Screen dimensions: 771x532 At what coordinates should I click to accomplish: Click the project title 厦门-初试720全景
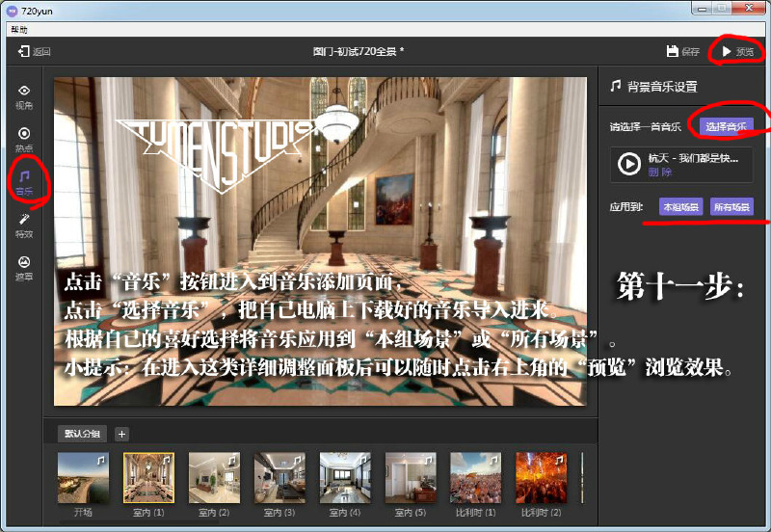[x=358, y=51]
